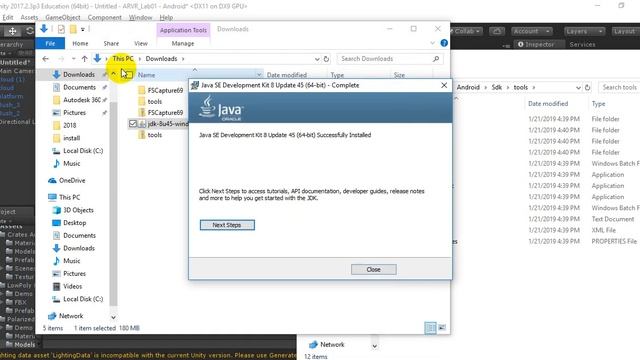Open File tab in Downloads Explorer
Viewport: 640px width, 360px height.
(x=50, y=43)
